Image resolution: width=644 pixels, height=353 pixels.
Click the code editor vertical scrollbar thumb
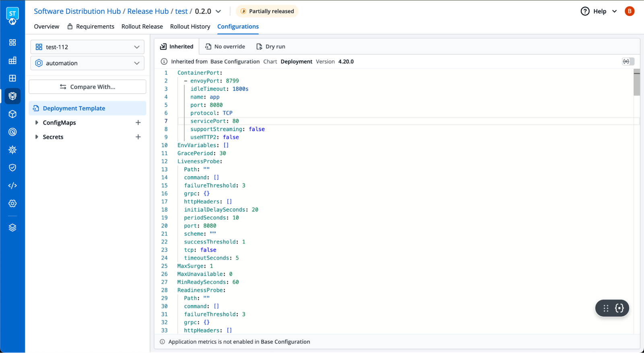point(637,83)
